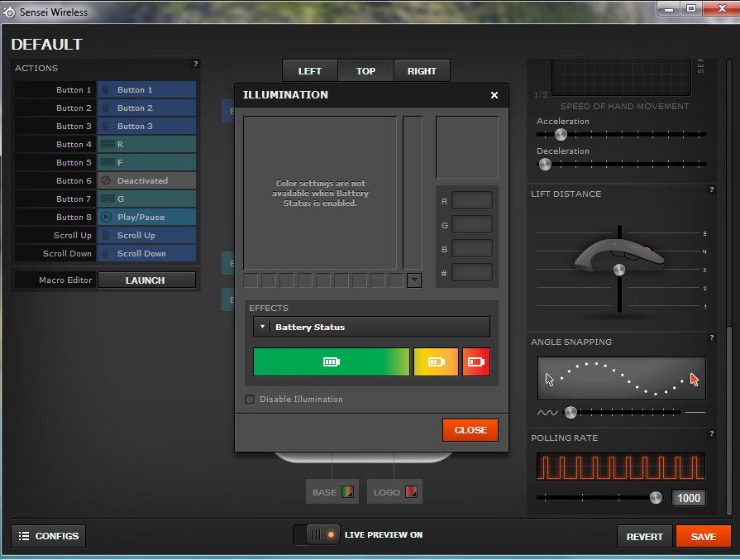Open the CONFIGS list
740x560 pixels.
coord(48,536)
